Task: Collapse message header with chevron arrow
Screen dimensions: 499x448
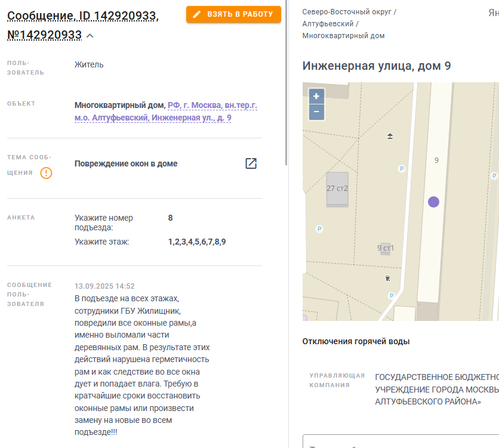Action: [90, 36]
